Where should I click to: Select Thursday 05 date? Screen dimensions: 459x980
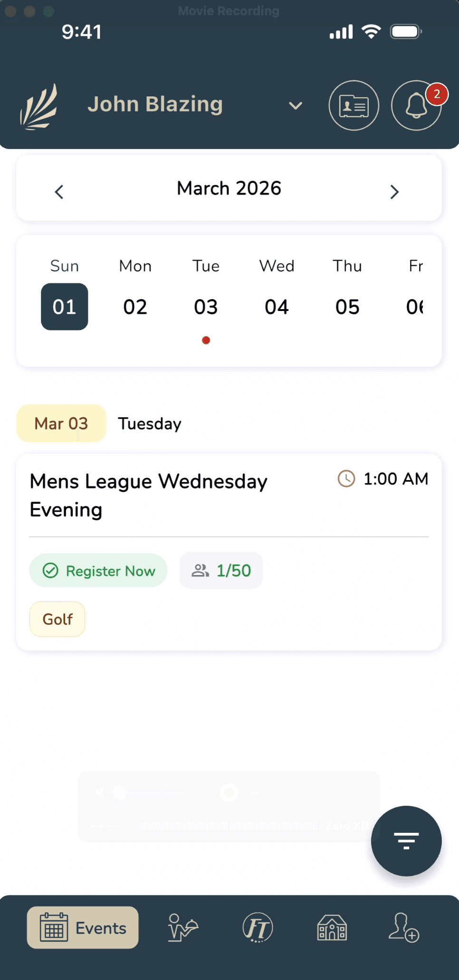(x=347, y=307)
